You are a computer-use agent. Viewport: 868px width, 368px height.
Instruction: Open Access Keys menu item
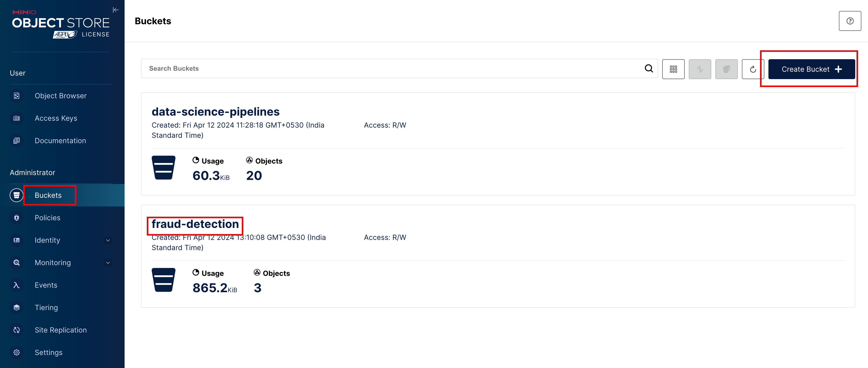coord(56,118)
